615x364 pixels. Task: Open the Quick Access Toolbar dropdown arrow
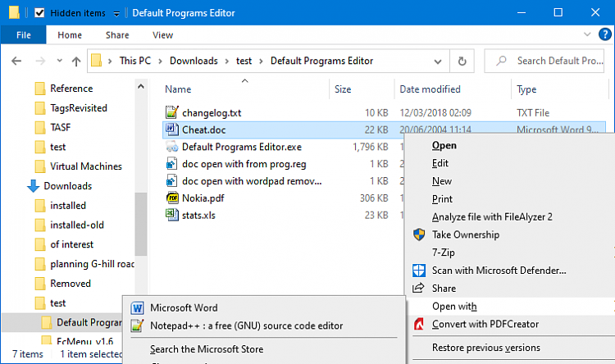click(116, 14)
